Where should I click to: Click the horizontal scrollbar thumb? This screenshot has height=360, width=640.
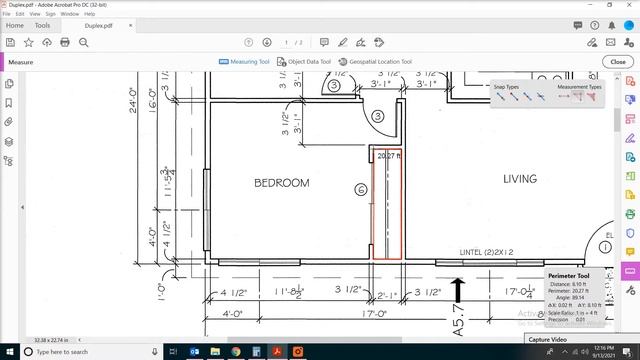click(x=314, y=340)
